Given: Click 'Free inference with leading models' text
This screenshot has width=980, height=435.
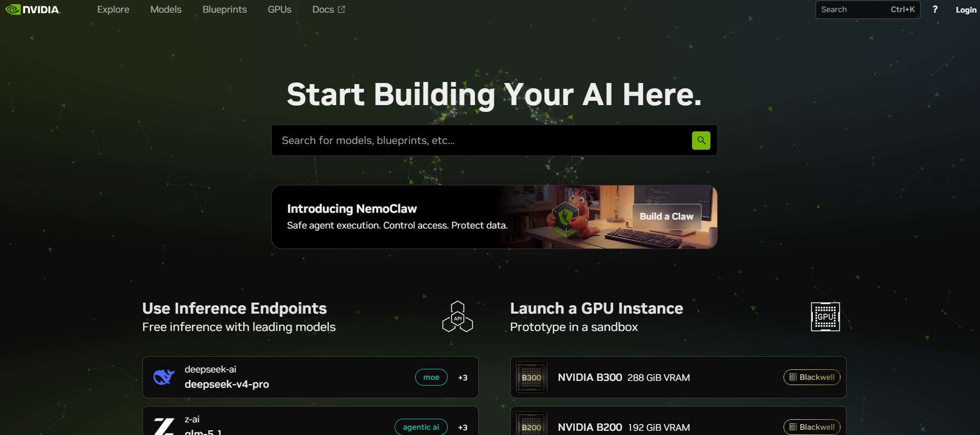Looking at the screenshot, I should 239,327.
